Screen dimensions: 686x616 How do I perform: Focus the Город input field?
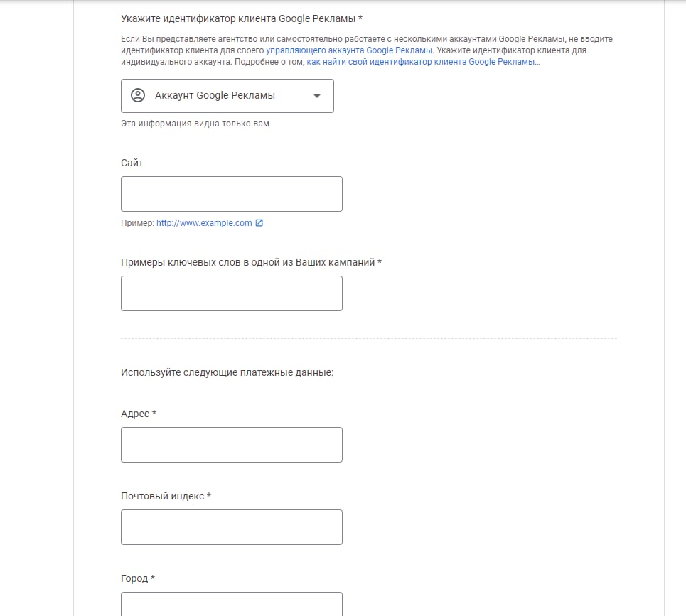point(232,604)
